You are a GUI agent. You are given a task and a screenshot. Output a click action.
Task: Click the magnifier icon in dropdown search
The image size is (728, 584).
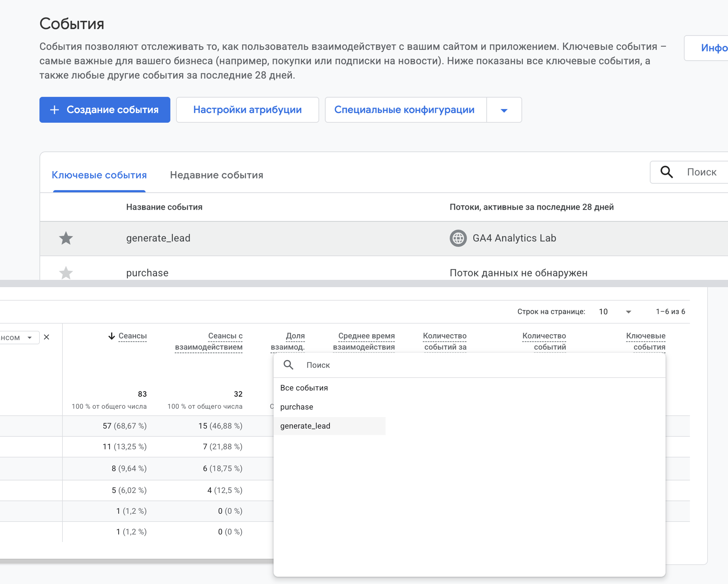pyautogui.click(x=288, y=365)
